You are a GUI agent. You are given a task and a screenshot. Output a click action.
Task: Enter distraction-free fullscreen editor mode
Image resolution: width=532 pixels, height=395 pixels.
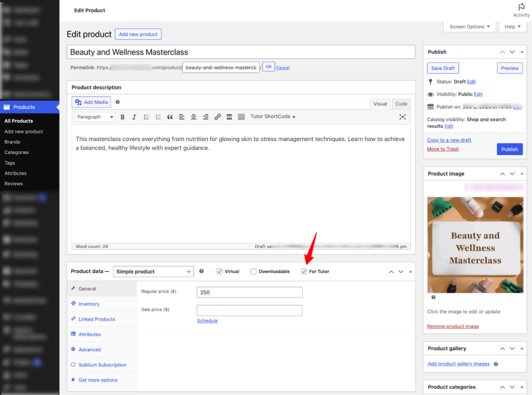402,117
